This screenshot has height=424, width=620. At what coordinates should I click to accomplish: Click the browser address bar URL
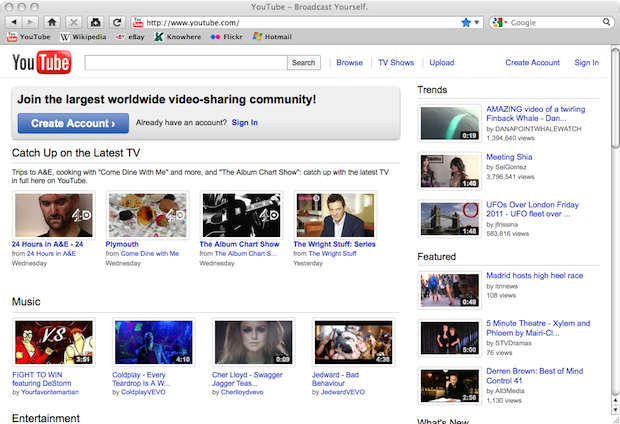click(x=193, y=23)
